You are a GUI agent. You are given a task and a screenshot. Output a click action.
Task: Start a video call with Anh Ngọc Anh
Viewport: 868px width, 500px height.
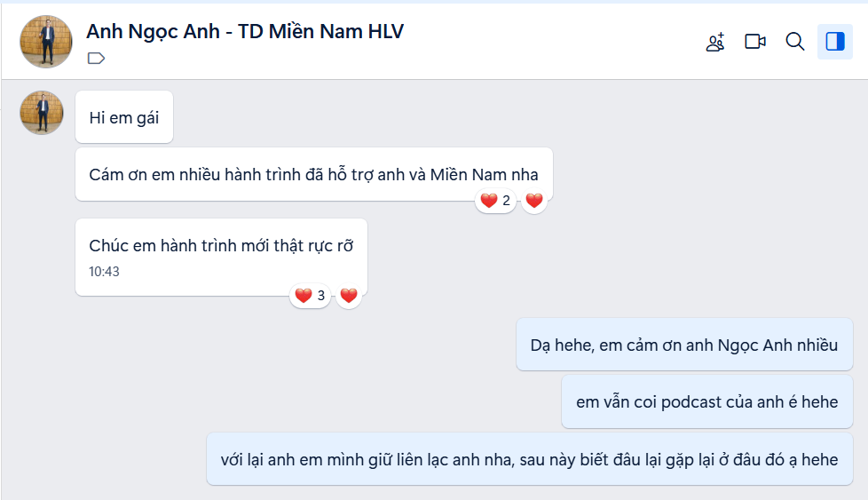coord(755,42)
